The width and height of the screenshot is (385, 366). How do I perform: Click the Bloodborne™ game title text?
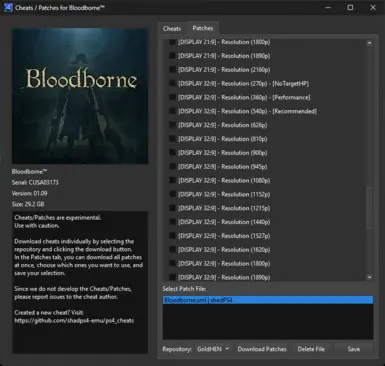click(x=29, y=172)
